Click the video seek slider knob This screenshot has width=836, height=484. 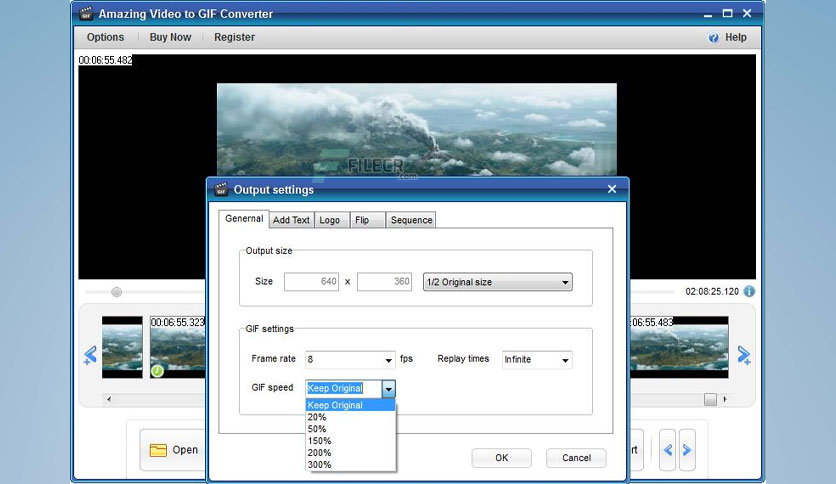(116, 292)
